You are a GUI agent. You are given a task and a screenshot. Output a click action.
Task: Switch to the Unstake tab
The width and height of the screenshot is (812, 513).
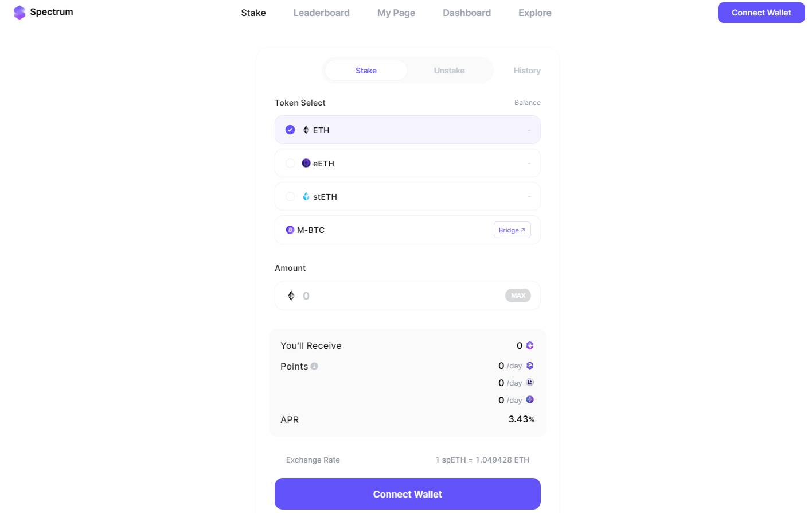pos(449,71)
